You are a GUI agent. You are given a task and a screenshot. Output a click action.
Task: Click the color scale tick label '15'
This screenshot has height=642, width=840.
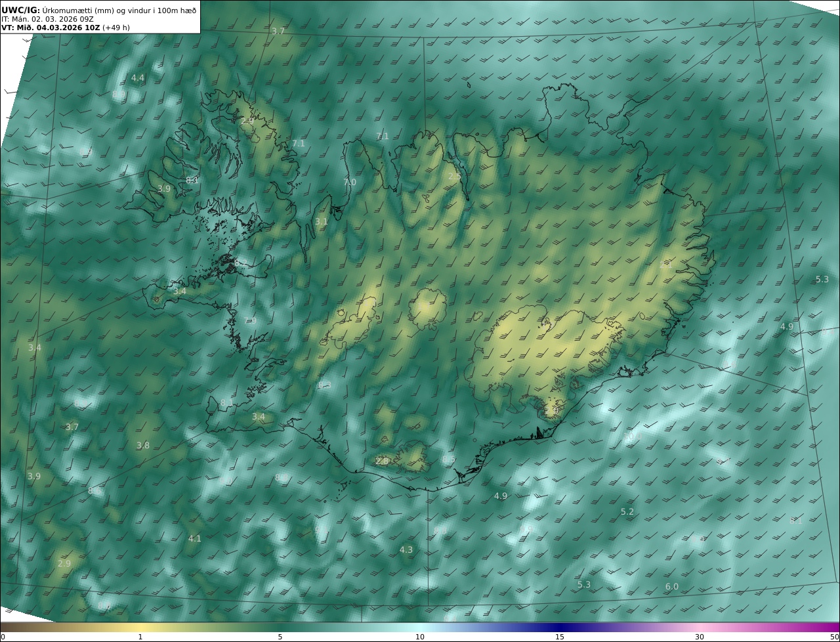pos(560,637)
